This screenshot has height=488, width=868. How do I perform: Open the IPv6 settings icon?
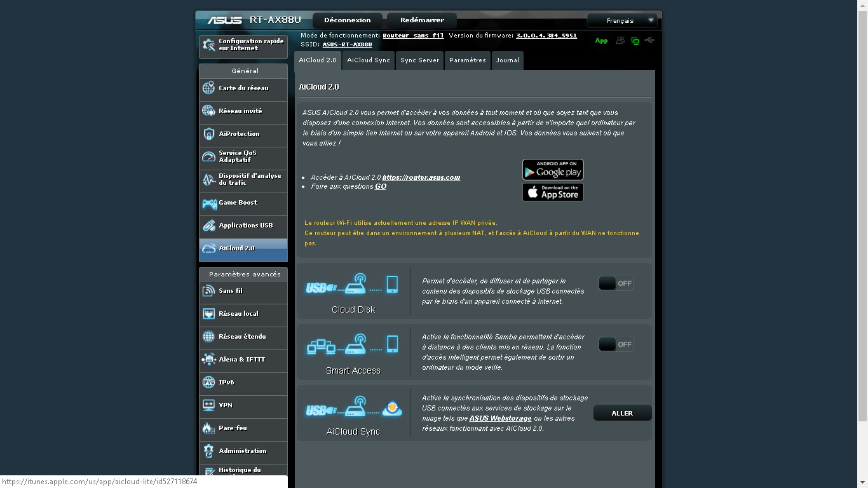click(208, 383)
